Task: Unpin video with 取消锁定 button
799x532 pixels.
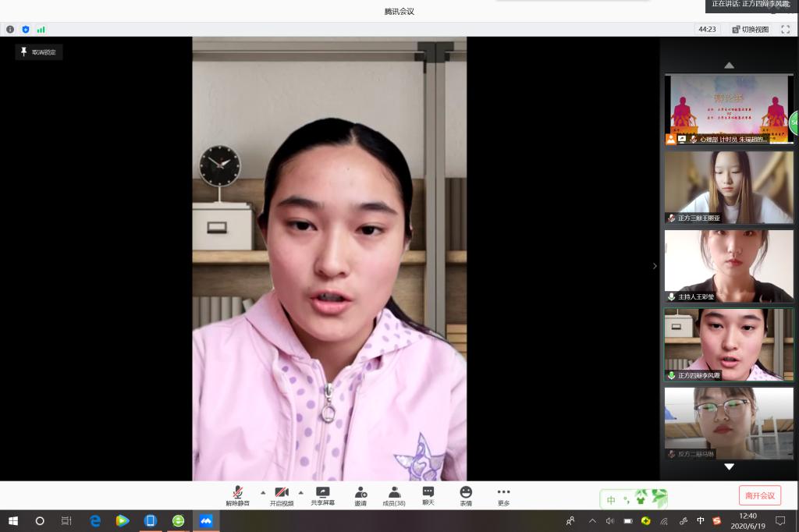Action: coord(38,52)
